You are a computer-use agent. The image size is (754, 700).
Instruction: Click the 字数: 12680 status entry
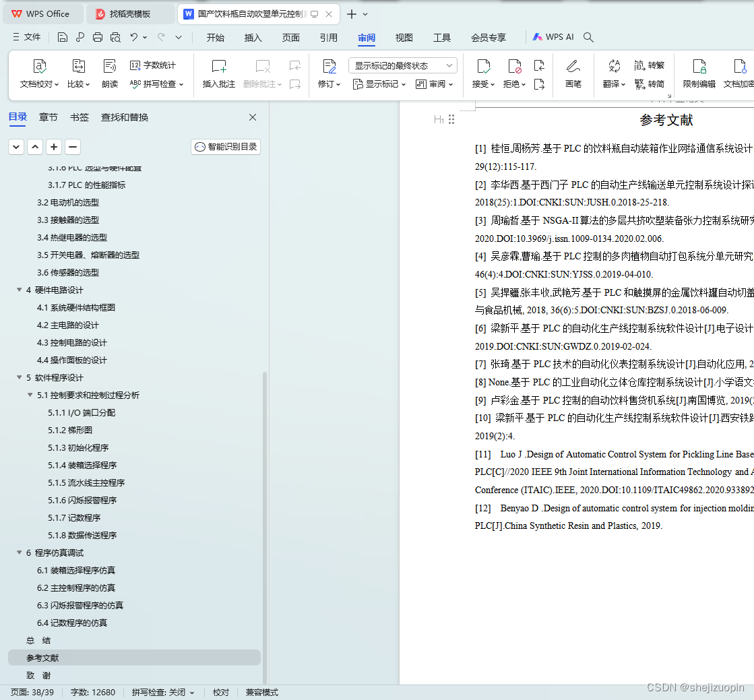tap(93, 693)
